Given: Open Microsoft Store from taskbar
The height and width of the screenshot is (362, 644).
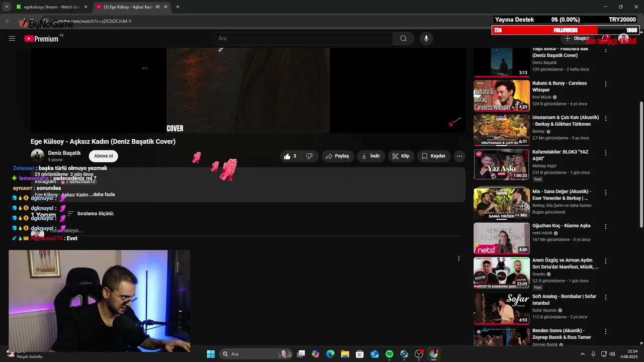Looking at the screenshot, I should coord(360,354).
